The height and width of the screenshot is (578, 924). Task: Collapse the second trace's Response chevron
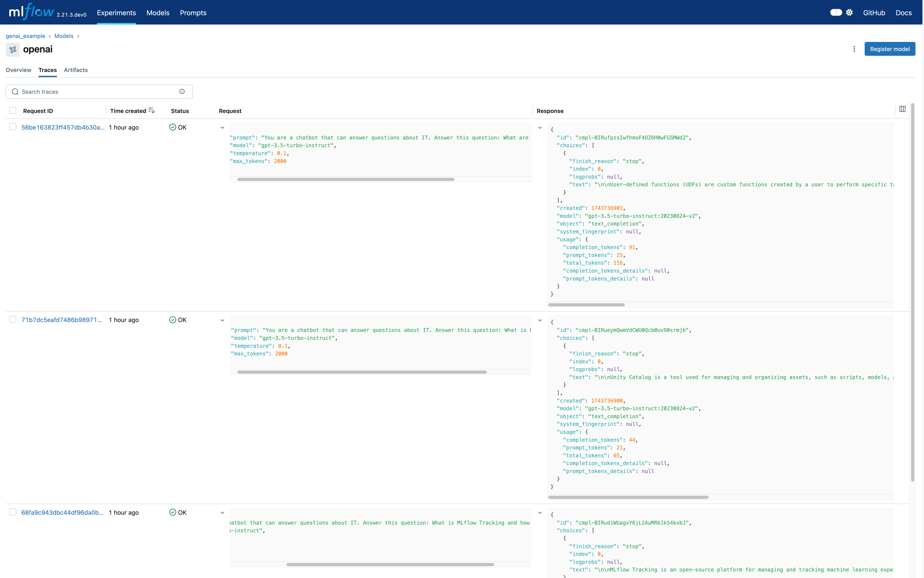pos(540,320)
